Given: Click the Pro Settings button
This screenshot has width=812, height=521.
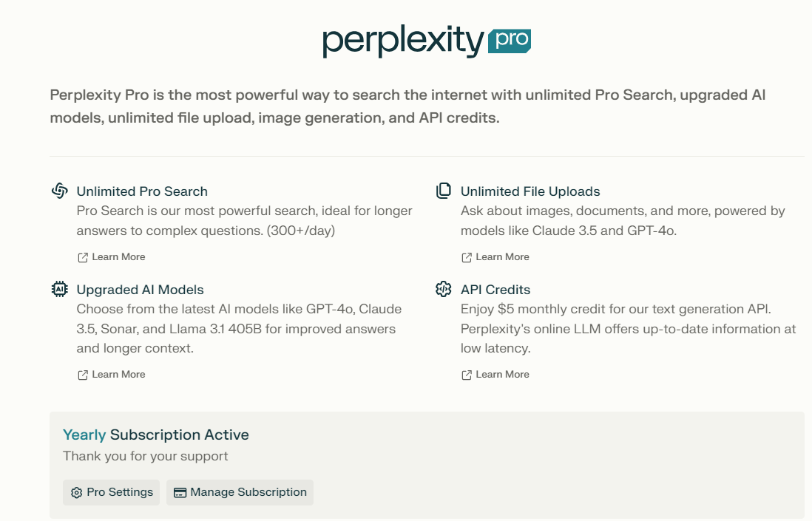Looking at the screenshot, I should click(111, 492).
